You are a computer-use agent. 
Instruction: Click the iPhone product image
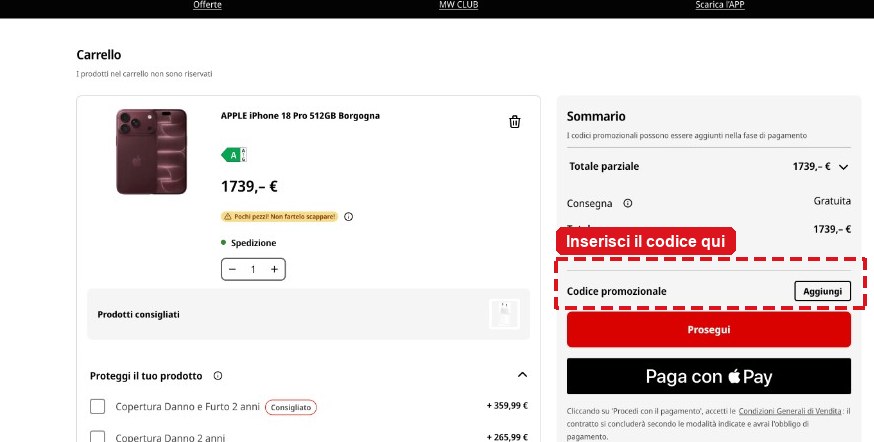pyautogui.click(x=152, y=152)
